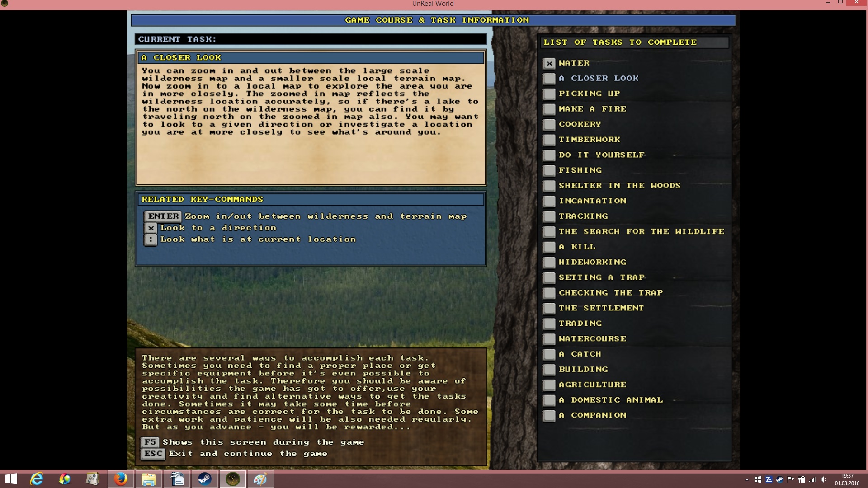The width and height of the screenshot is (868, 488).
Task: Click the checked WATER task checkbox
Action: tap(549, 63)
